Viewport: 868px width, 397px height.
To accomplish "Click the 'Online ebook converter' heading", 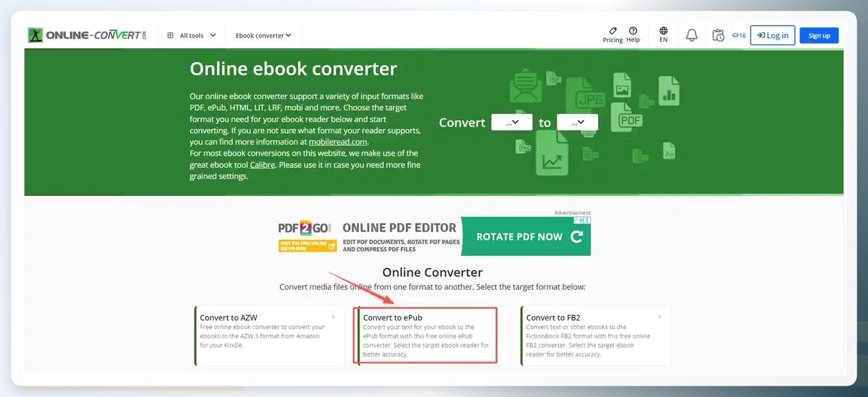I will pyautogui.click(x=294, y=69).
